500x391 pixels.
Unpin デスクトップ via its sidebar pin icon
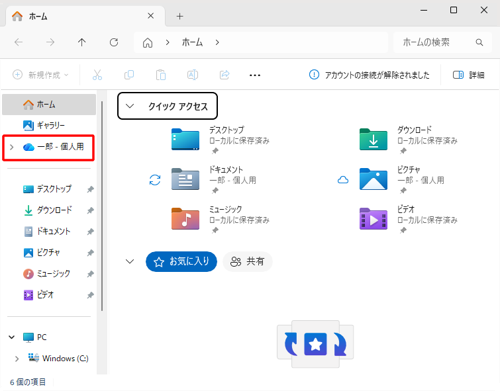coord(90,189)
